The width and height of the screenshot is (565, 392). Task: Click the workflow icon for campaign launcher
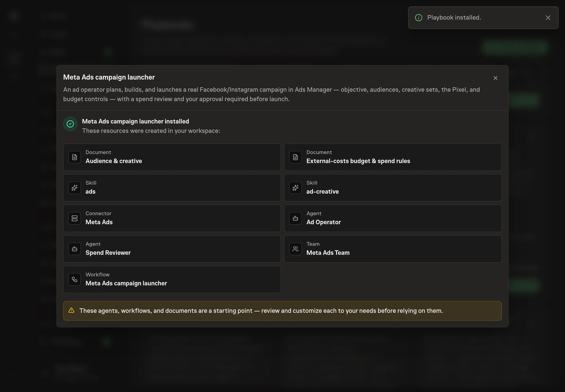(75, 279)
